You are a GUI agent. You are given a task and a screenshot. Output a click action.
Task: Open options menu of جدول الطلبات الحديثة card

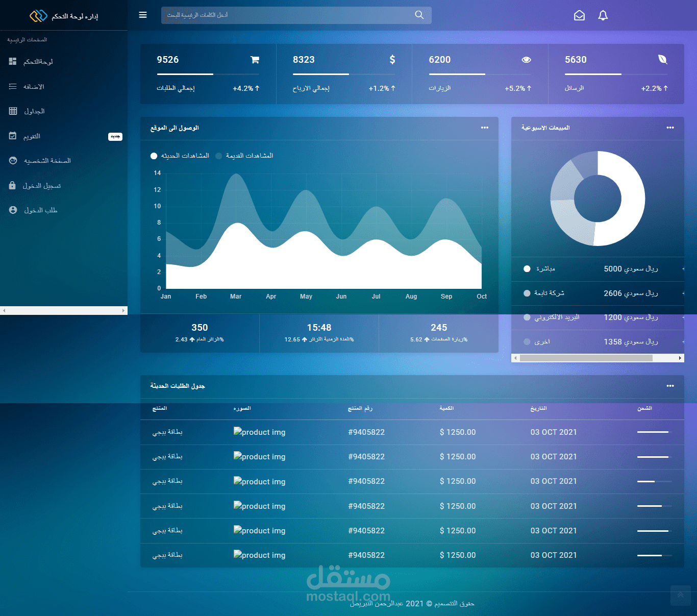click(670, 386)
